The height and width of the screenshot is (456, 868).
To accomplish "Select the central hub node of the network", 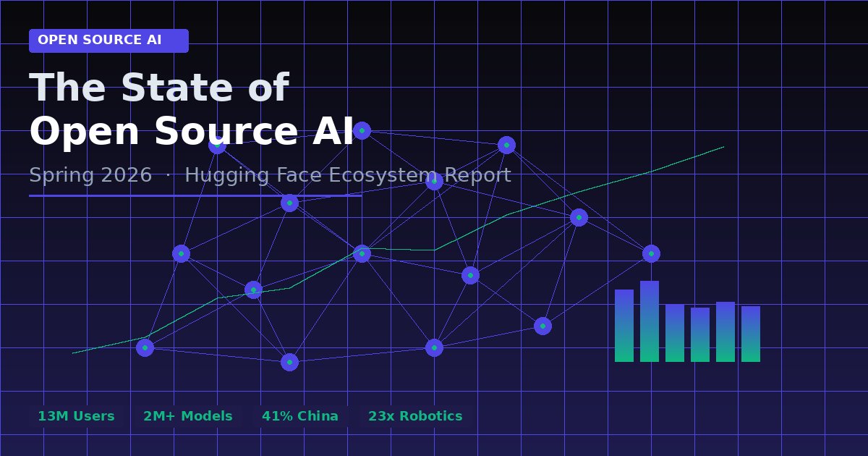I will 361,253.
